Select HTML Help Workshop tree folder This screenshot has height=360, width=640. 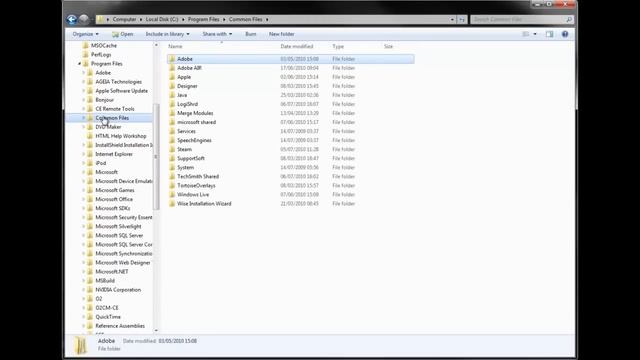[x=121, y=136]
